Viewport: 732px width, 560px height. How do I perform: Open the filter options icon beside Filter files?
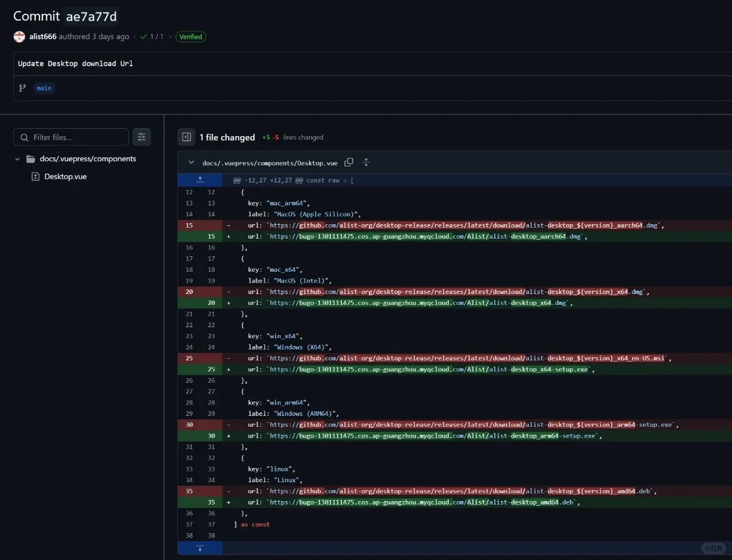pos(142,137)
